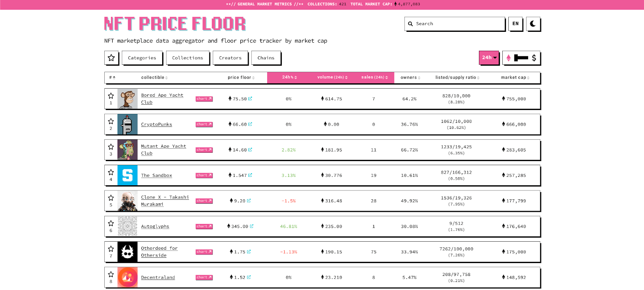
Task: Select the Chains tab
Action: pos(266,58)
